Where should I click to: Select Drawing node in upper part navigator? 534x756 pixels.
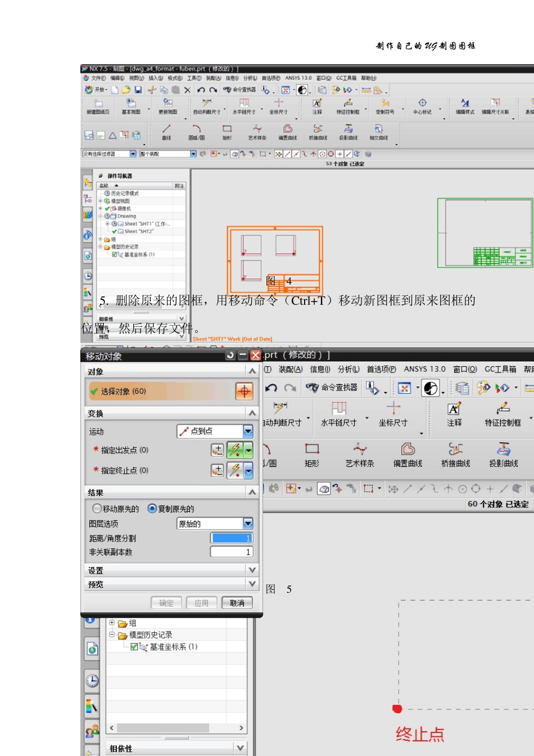click(126, 216)
